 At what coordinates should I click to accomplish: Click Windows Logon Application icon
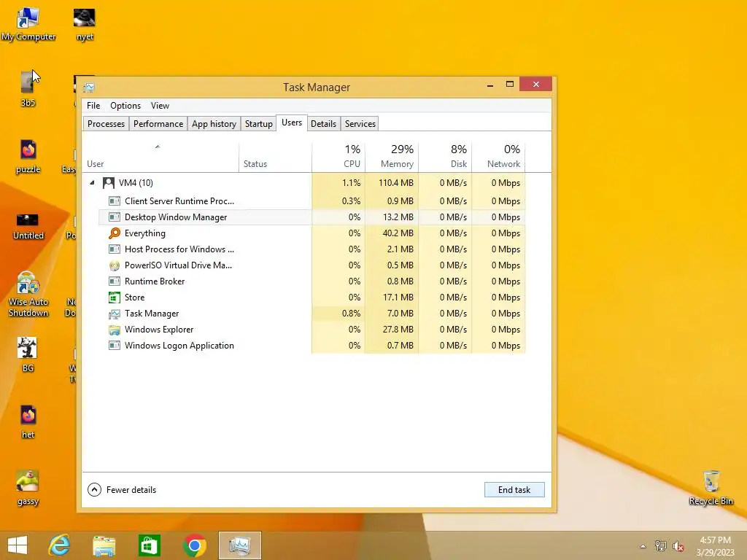[x=115, y=346]
